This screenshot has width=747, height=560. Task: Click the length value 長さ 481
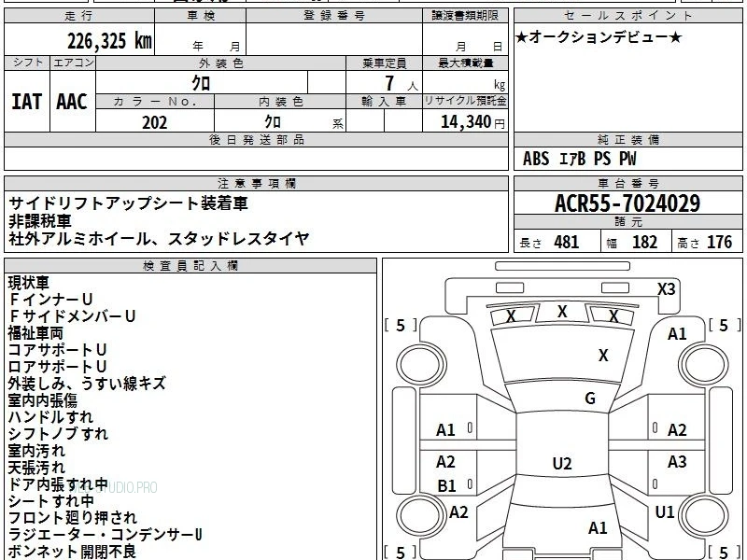coord(549,242)
